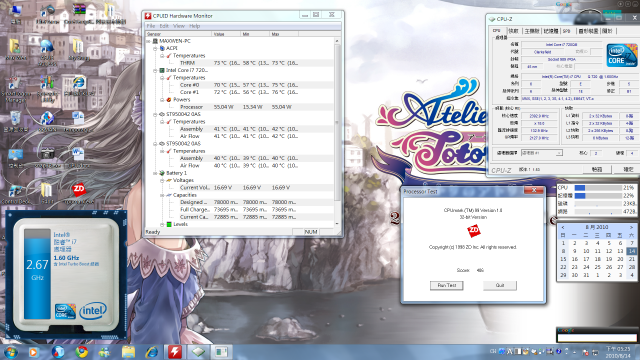Screen dimensions: 640x360
Task: Open Internet Explorer in the taskbar
Action: (x=151, y=352)
